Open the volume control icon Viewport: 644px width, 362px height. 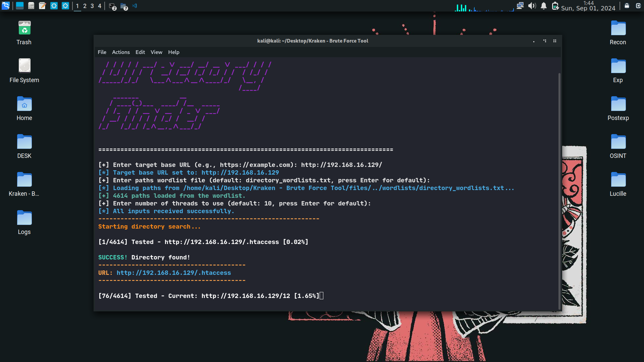pyautogui.click(x=532, y=6)
